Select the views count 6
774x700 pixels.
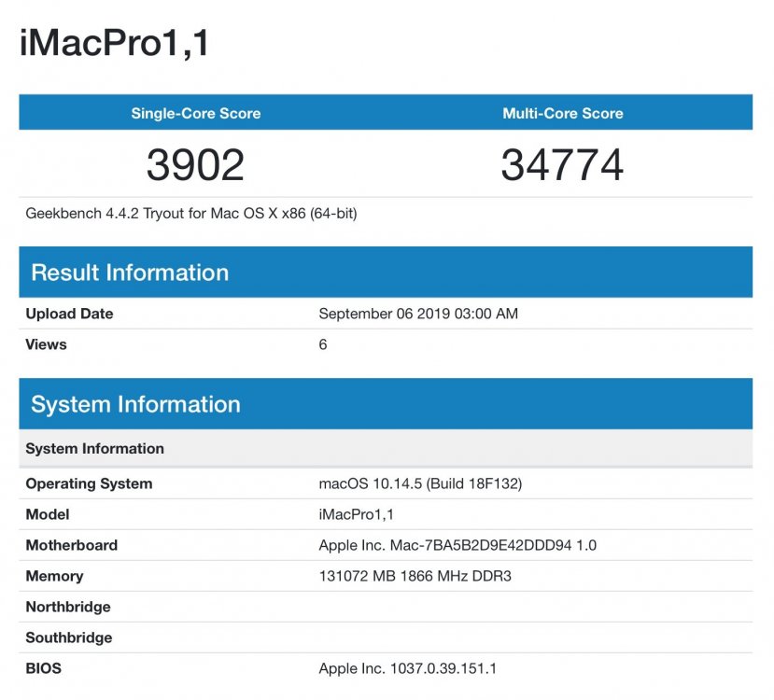[x=323, y=344]
